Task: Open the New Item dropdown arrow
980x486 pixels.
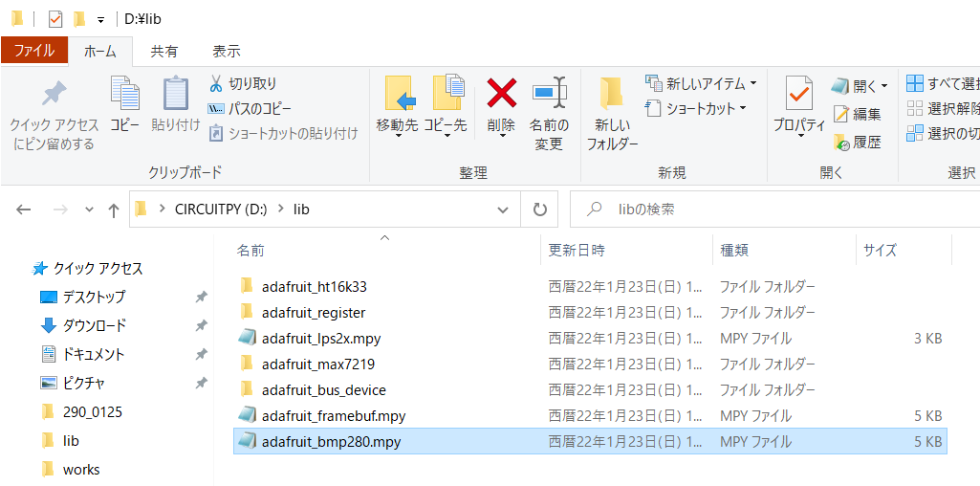Action: 752,83
